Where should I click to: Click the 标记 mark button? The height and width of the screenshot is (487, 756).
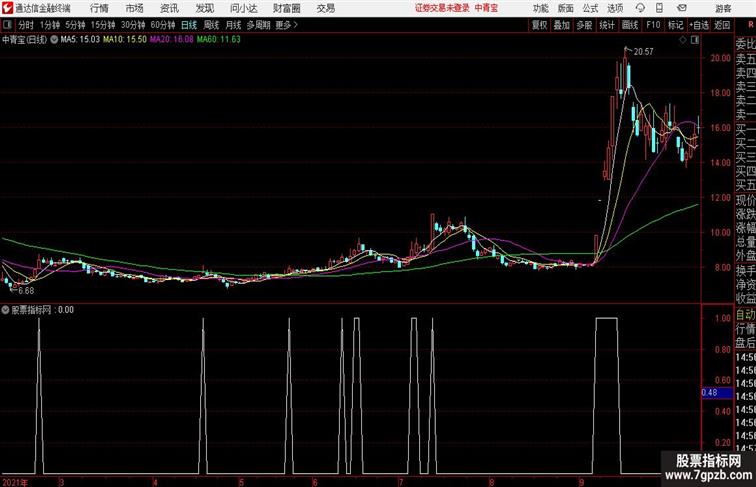click(675, 25)
